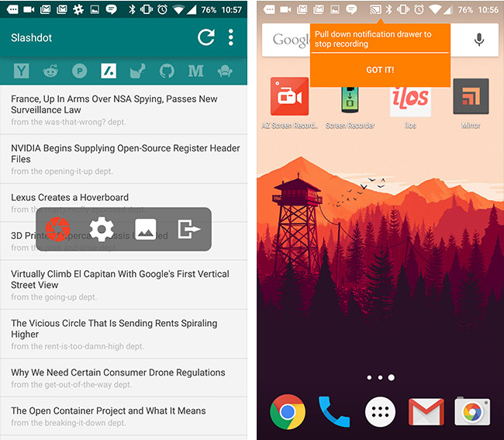The image size is (504, 440).
Task: Open Virtually Climb El Capitan article
Action: 123,285
